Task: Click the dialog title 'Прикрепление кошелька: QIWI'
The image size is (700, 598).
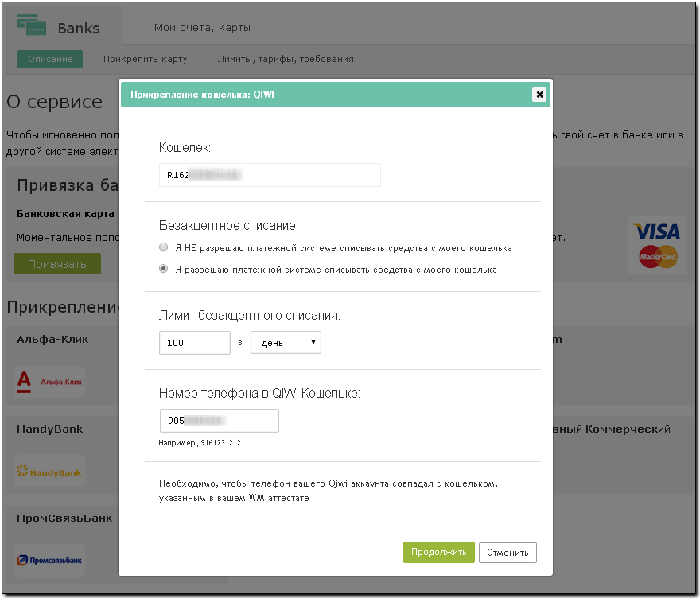Action: (202, 95)
